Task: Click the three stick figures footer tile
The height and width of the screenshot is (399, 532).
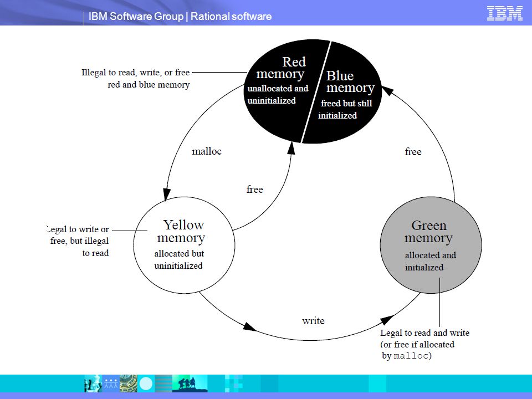Action: [x=111, y=383]
